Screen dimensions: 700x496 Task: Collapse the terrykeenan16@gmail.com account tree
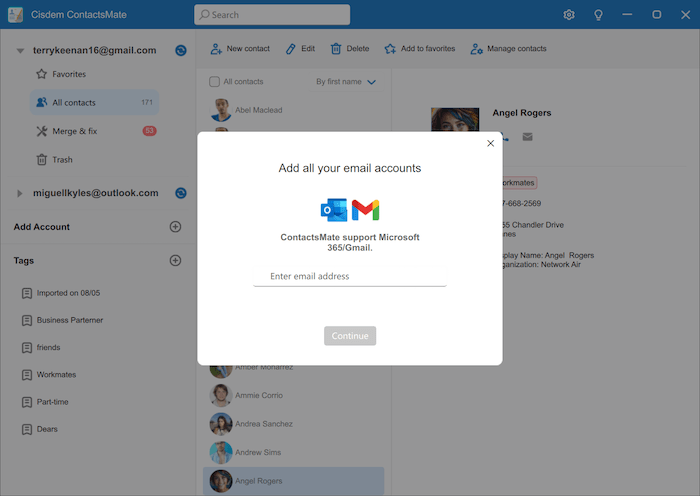20,50
